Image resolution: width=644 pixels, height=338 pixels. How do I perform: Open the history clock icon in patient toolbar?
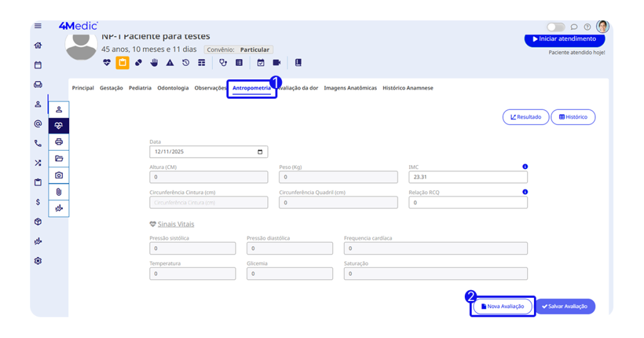186,63
